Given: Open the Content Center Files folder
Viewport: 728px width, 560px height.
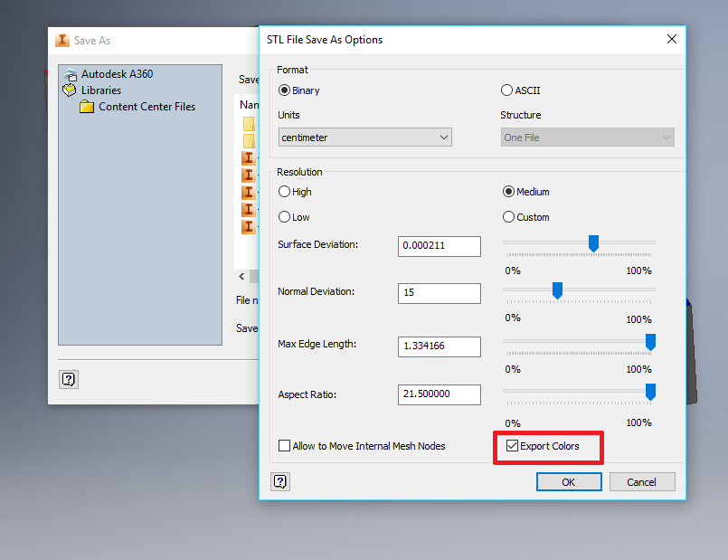Looking at the screenshot, I should pos(137,106).
